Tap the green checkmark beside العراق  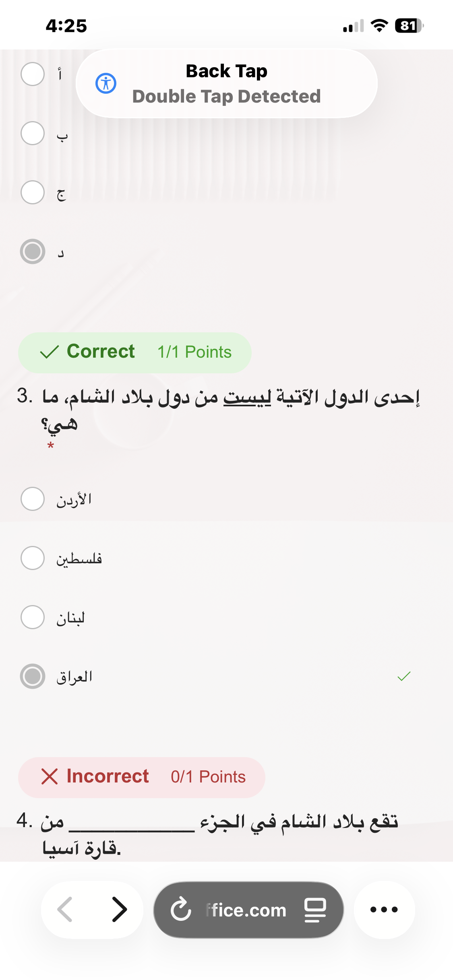coord(403,676)
